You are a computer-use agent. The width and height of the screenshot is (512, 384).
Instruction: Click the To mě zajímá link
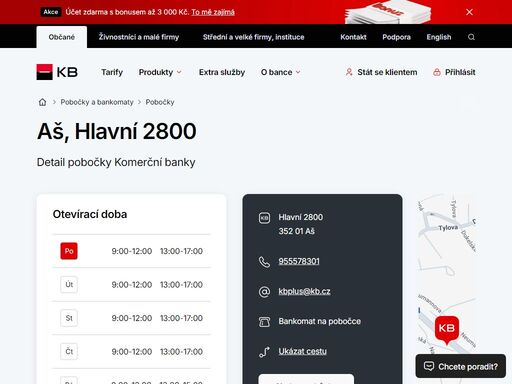point(213,12)
